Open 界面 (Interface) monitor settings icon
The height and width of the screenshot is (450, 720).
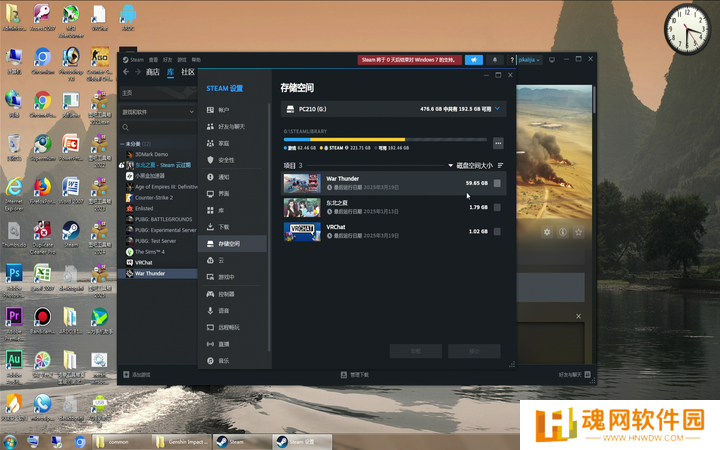point(210,194)
